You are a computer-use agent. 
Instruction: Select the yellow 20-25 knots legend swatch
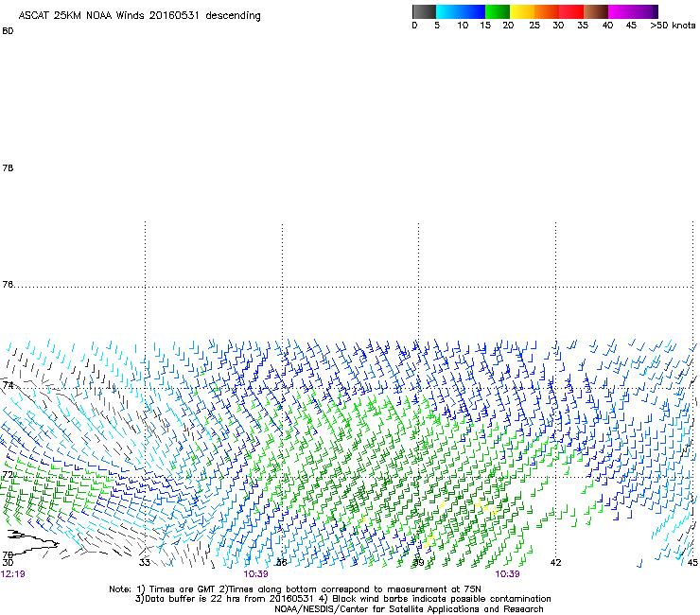click(522, 11)
